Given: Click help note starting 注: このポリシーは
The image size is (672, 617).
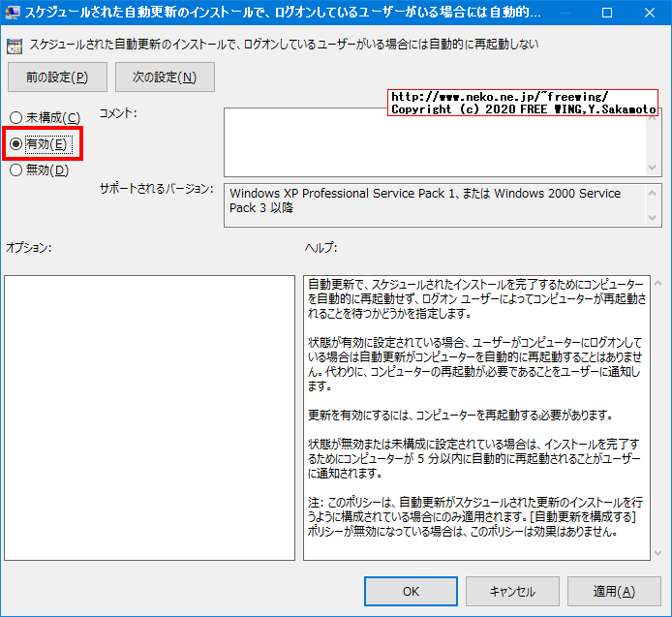Looking at the screenshot, I should pyautogui.click(x=474, y=516).
